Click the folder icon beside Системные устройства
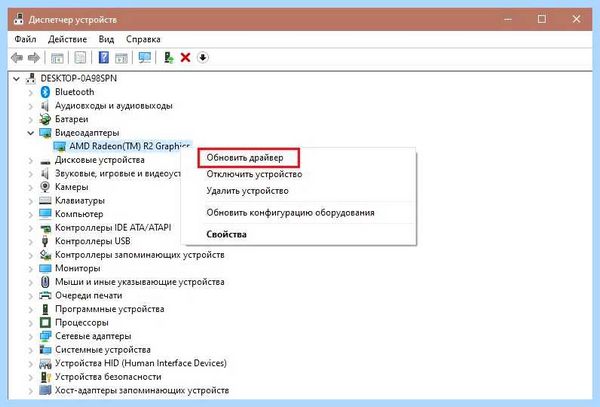Image resolution: width=600 pixels, height=407 pixels. pos(45,350)
